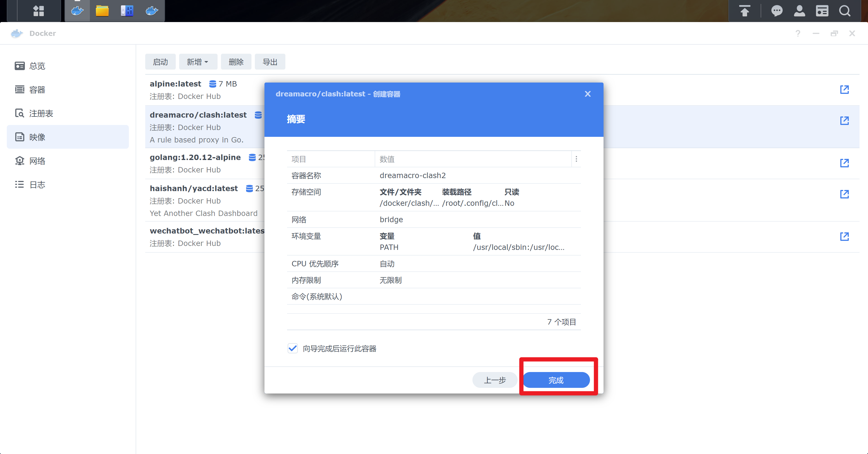The image size is (868, 454).
Task: Open external link icon for alpine:latest
Action: coord(845,90)
